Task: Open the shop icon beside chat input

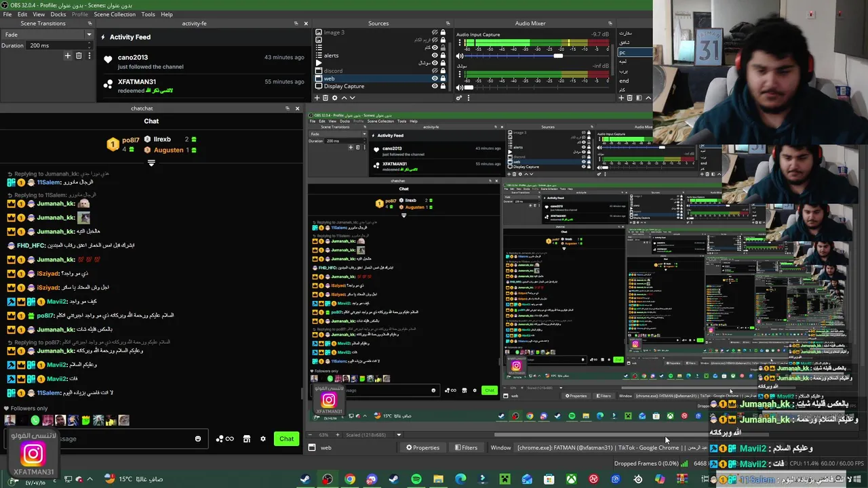Action: (x=247, y=439)
